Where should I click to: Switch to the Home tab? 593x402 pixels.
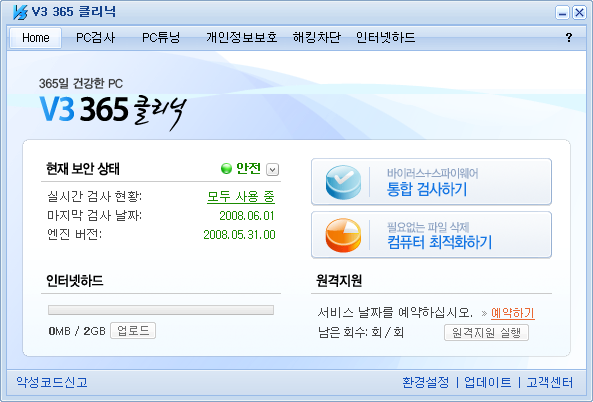tap(36, 38)
